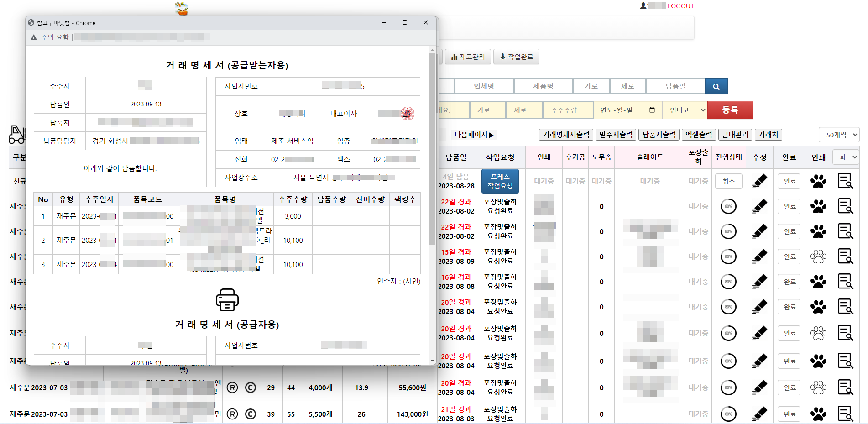Image resolution: width=868 pixels, height=424 pixels.
Task: Click the 80% progress circle in the 21일 경과 row
Action: pyautogui.click(x=728, y=414)
